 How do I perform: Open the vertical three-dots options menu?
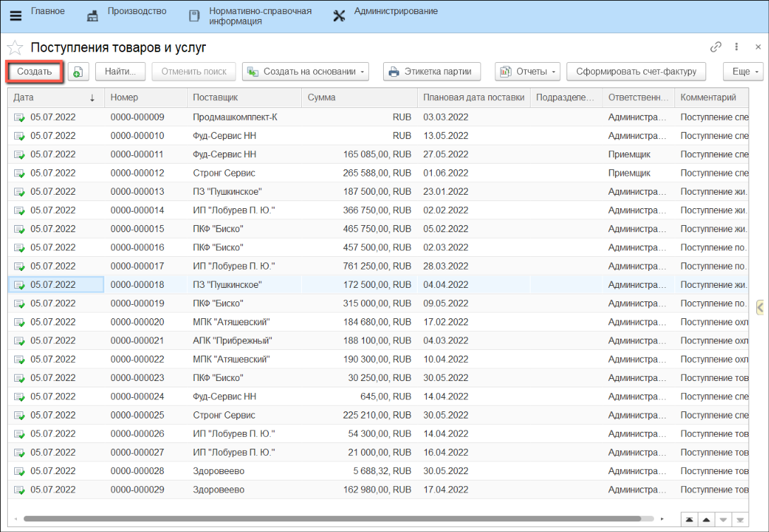coord(737,47)
